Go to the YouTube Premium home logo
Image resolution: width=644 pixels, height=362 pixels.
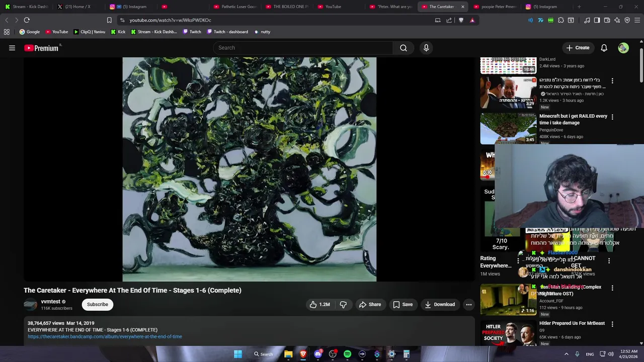(x=42, y=48)
